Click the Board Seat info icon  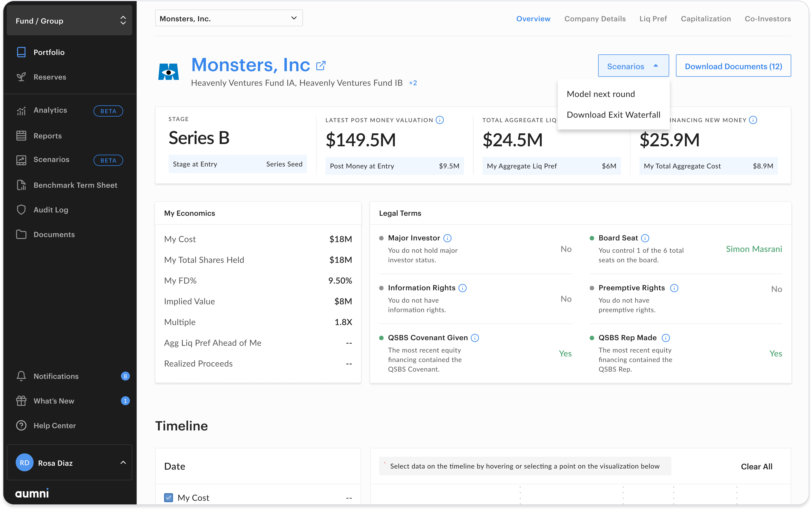click(645, 238)
